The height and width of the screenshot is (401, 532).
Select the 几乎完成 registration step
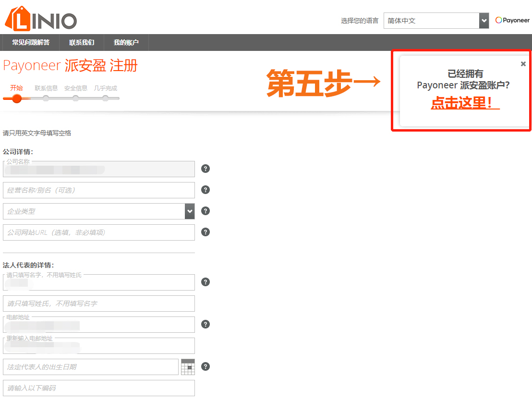(106, 88)
